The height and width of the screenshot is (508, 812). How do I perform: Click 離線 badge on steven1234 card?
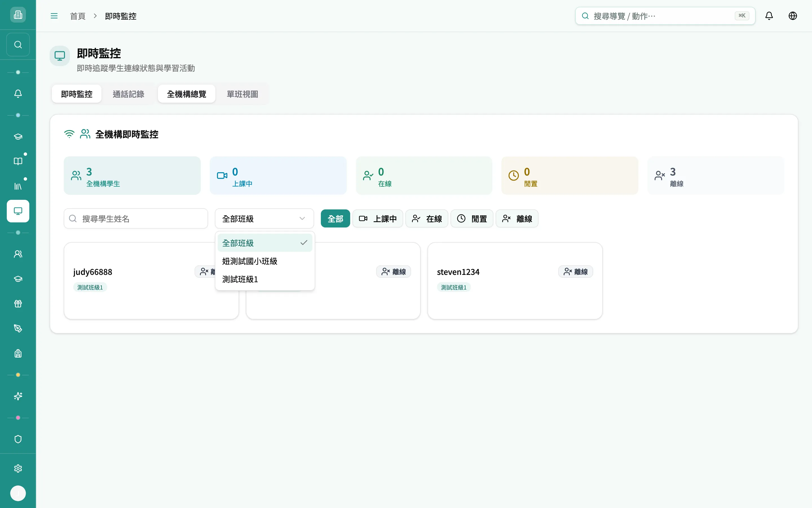[x=575, y=271]
